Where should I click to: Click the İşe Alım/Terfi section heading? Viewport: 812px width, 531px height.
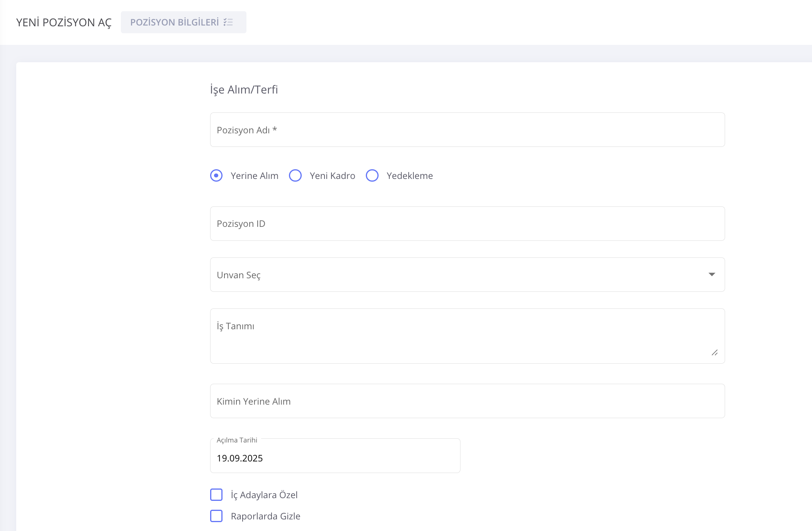(x=244, y=90)
